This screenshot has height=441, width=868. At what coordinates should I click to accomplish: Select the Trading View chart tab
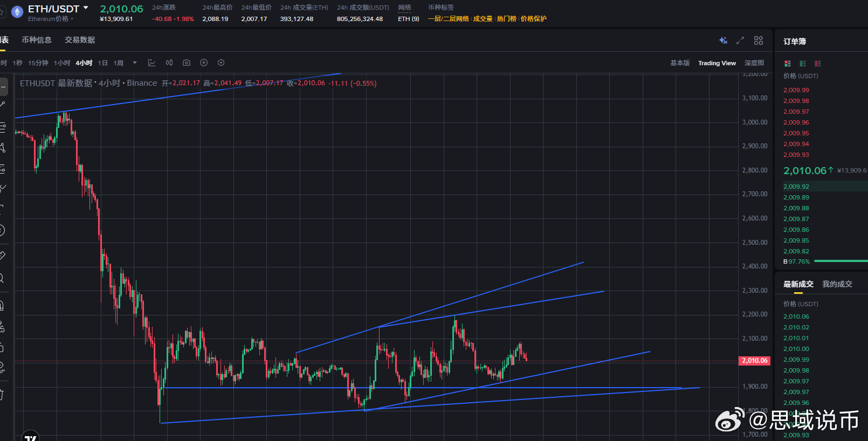[717, 63]
